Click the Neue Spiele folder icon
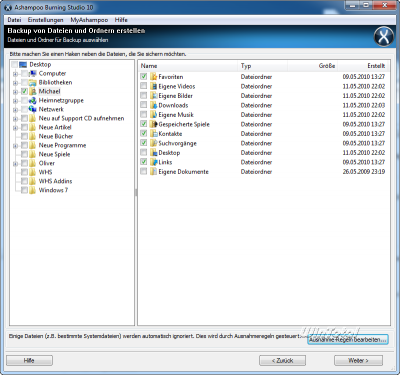The width and height of the screenshot is (400, 375). point(32,154)
